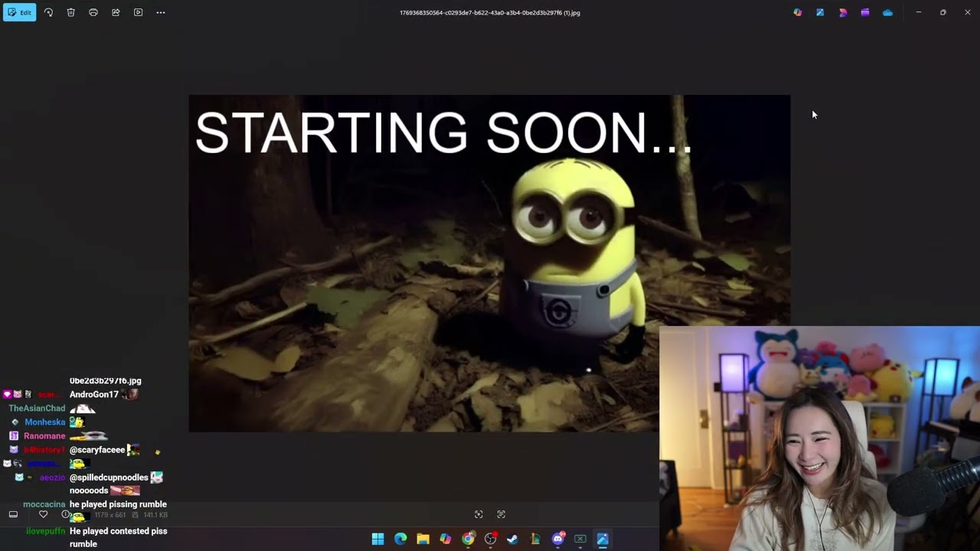Print the image via the printer icon

[x=93, y=12]
